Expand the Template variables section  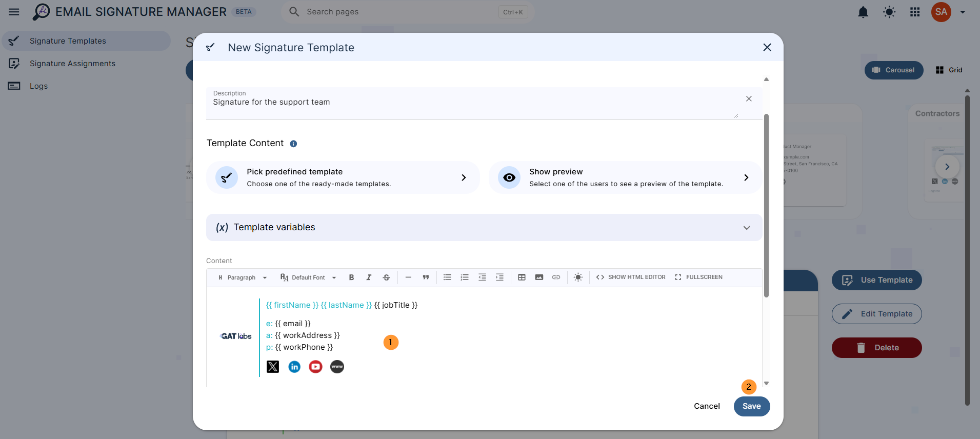click(x=484, y=227)
